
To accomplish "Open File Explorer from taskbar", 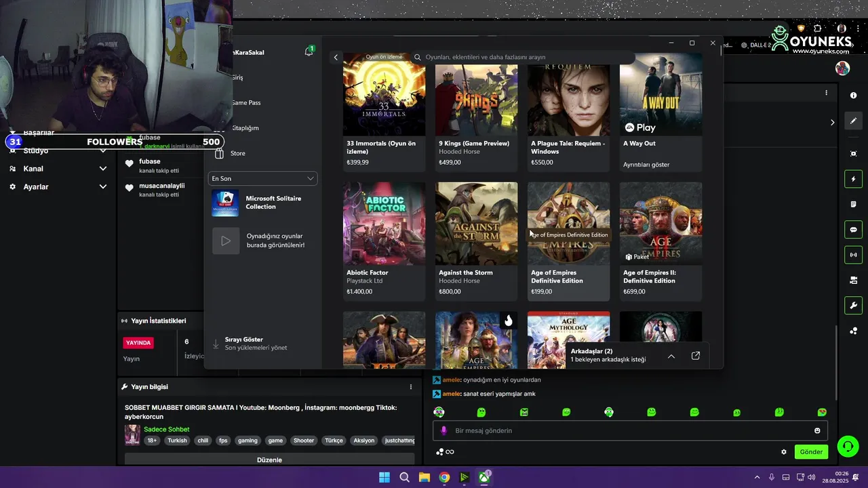I will [424, 477].
